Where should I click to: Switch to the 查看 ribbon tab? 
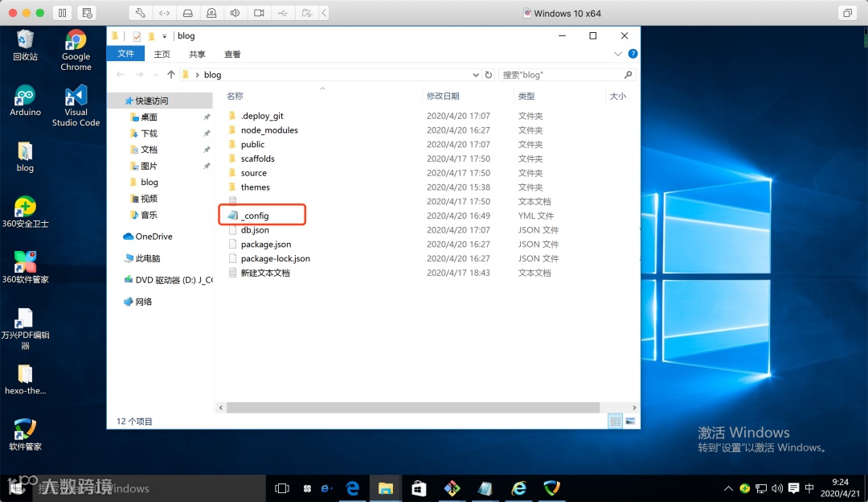232,54
